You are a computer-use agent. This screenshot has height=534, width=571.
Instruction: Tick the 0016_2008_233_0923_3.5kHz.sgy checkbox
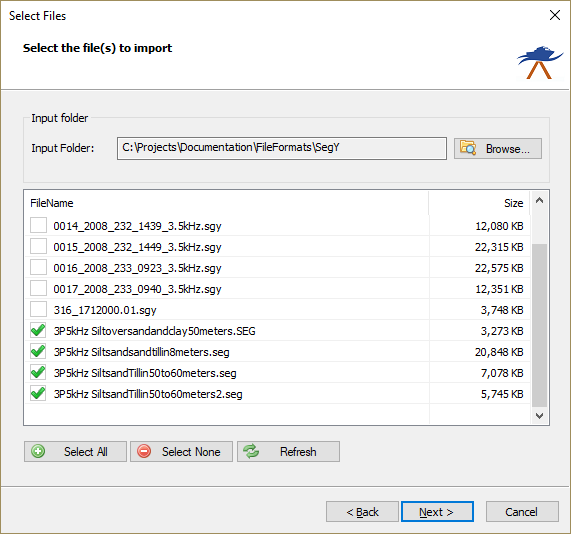[38, 267]
